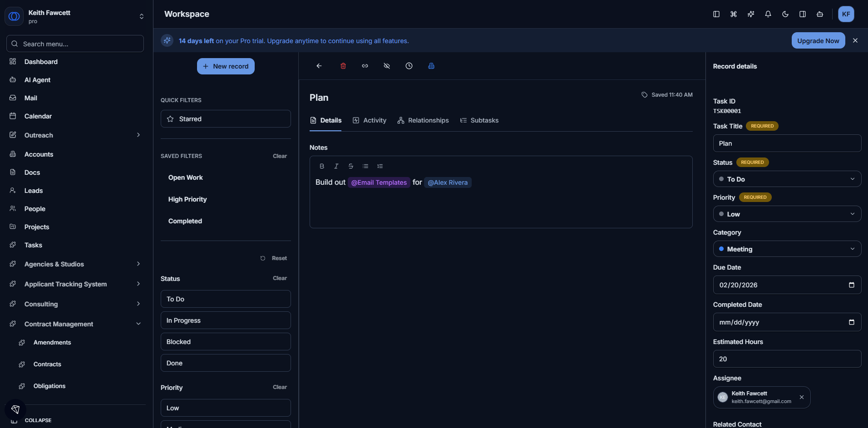Open the AI sparkles assistant
Screen dimensions: 868x428
[x=751, y=14]
